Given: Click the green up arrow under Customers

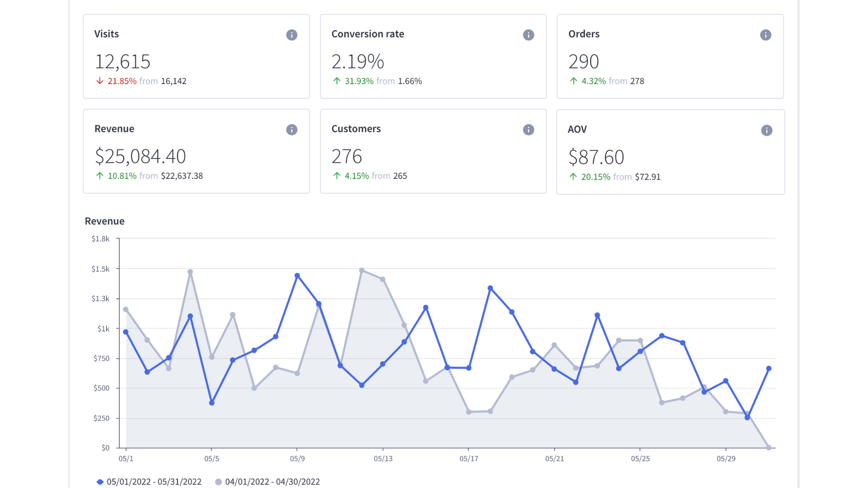Looking at the screenshot, I should (x=336, y=176).
